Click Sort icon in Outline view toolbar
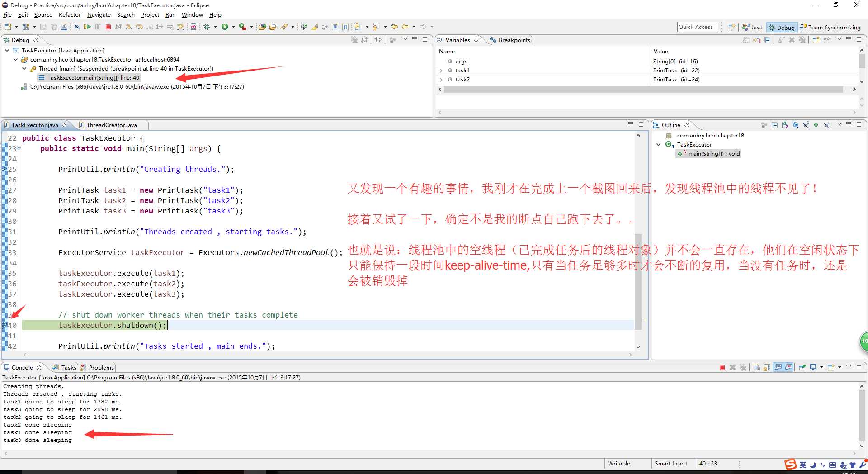Screen dimensions: 868x474 click(x=785, y=125)
